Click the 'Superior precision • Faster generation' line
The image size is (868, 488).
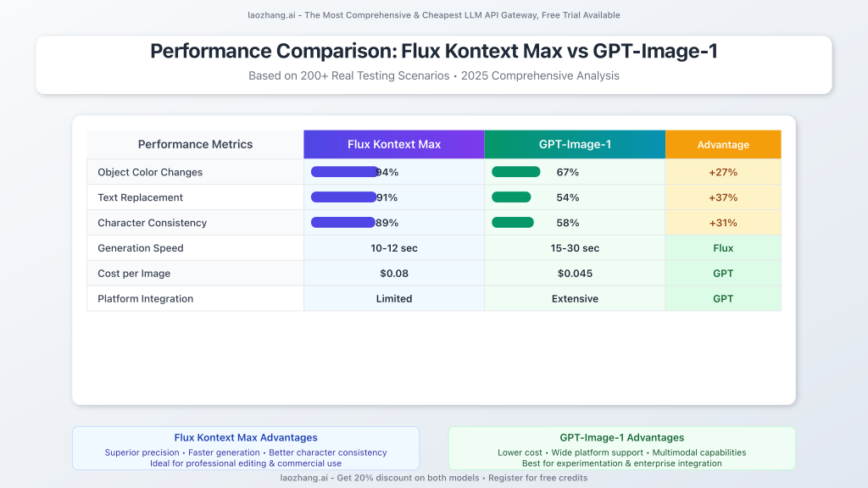(246, 452)
